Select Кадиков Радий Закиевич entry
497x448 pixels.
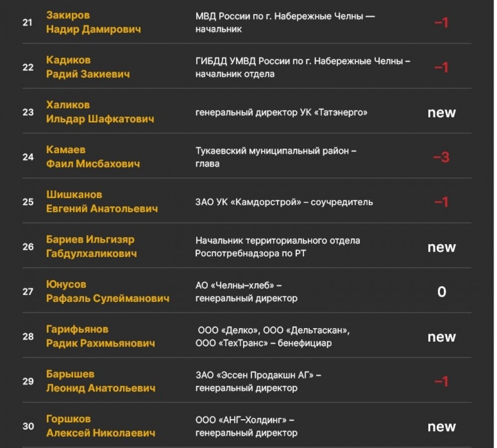tap(87, 67)
